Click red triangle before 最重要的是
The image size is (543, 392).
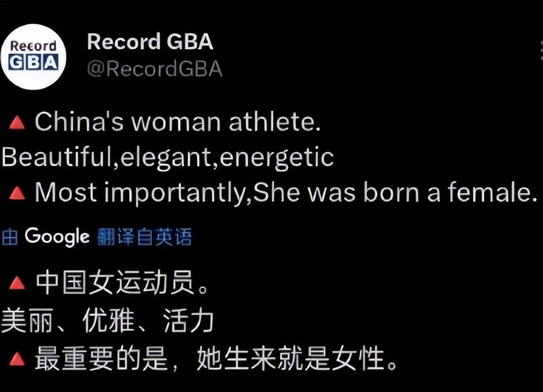coord(17,359)
